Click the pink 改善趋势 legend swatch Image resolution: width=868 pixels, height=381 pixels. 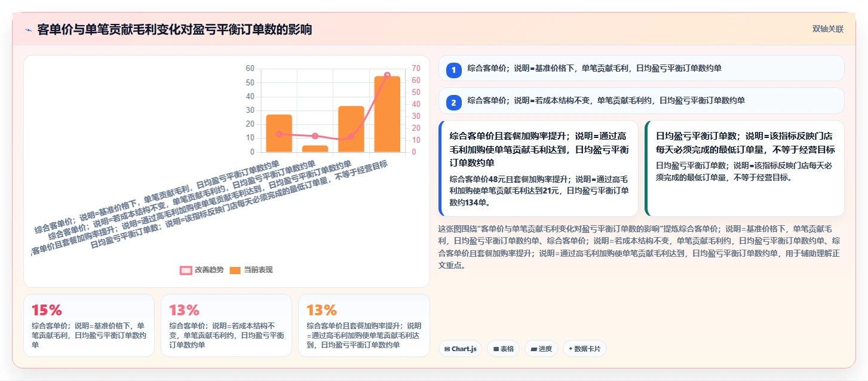[x=186, y=271]
